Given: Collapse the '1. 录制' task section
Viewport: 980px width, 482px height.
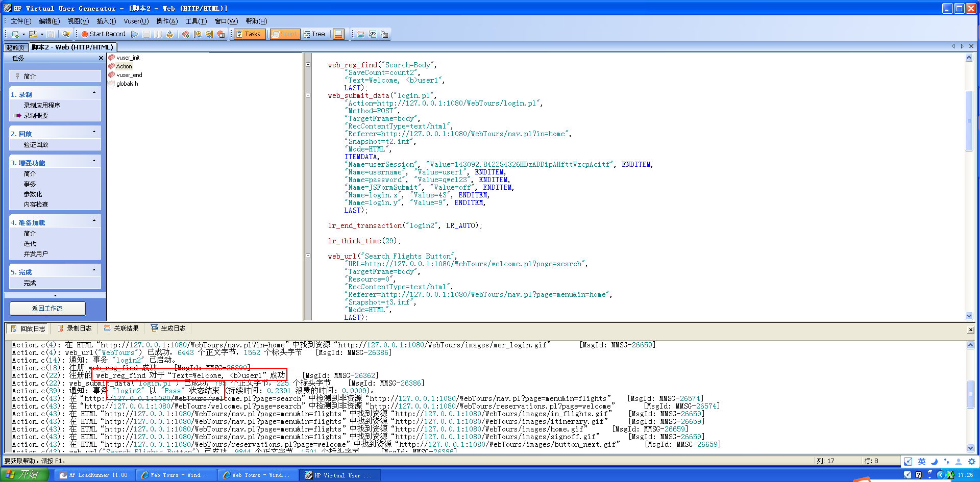Looking at the screenshot, I should click(x=94, y=93).
